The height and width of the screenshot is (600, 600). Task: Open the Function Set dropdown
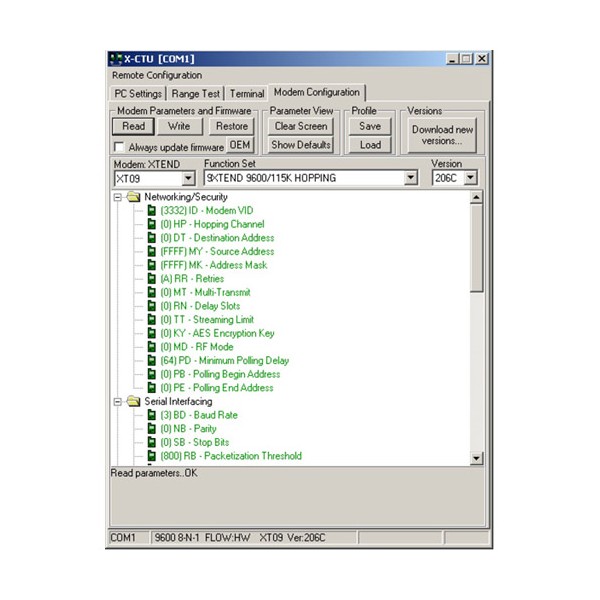click(x=410, y=178)
